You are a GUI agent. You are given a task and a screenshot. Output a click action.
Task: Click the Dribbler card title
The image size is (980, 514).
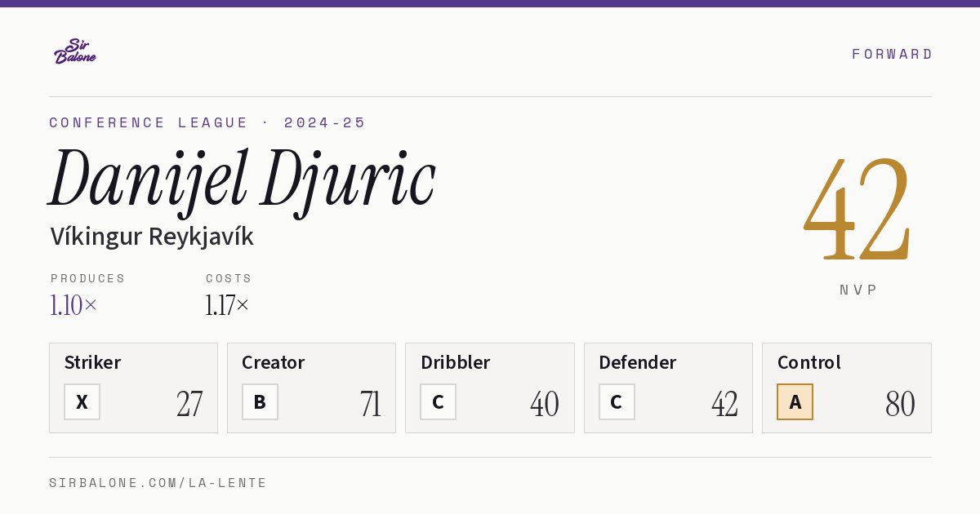point(456,362)
